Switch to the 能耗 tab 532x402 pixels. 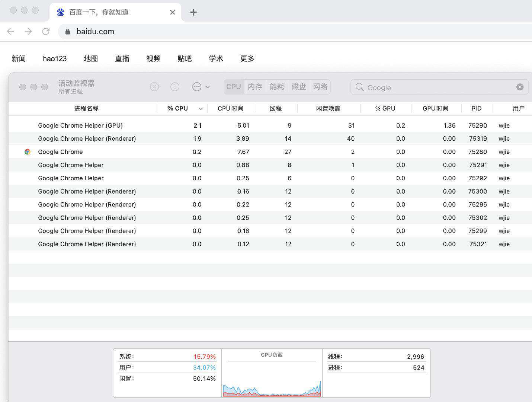click(x=277, y=87)
